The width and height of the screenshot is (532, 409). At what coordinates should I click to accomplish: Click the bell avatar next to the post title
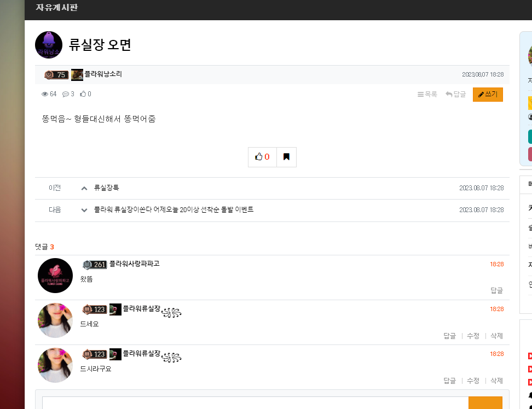click(x=49, y=45)
